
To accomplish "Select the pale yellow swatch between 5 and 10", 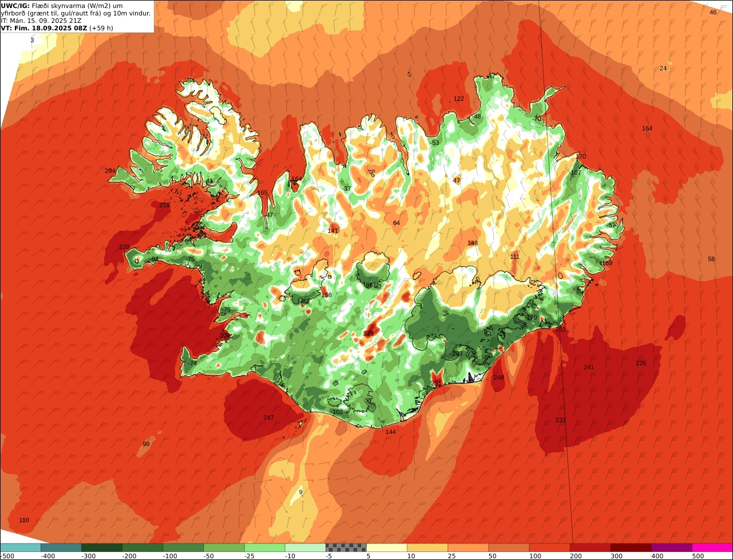I will 387,547.
